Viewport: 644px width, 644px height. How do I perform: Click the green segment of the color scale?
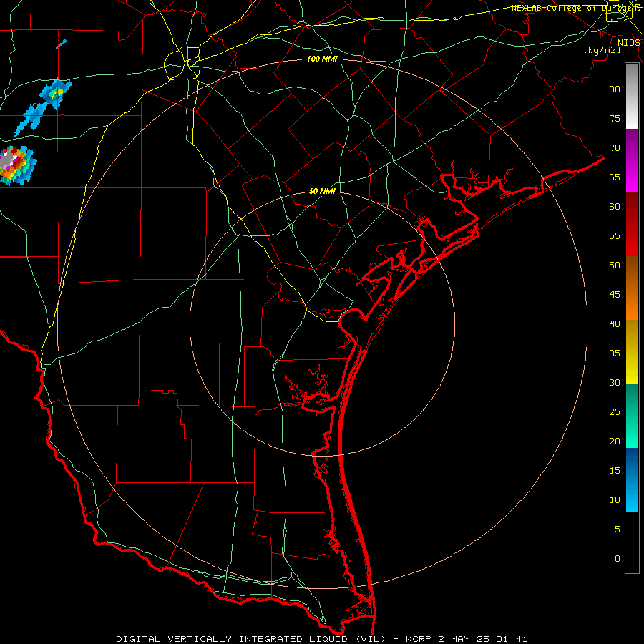click(632, 416)
